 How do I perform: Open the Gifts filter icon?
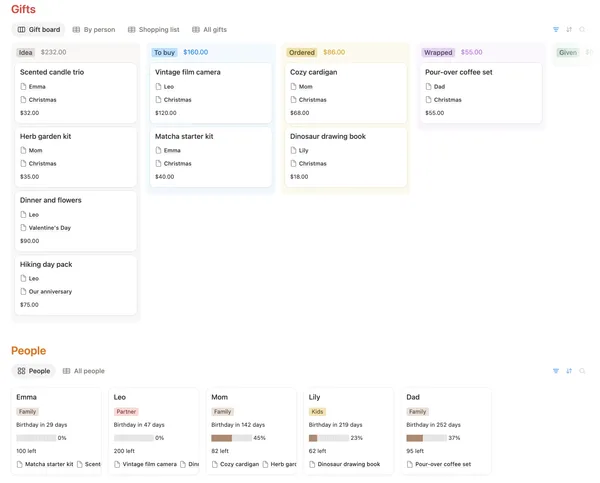556,29
